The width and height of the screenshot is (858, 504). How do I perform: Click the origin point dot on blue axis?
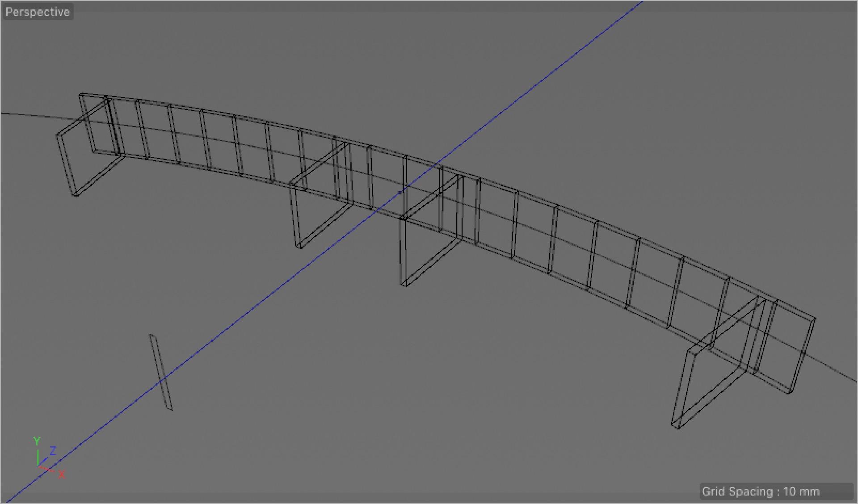pos(400,193)
